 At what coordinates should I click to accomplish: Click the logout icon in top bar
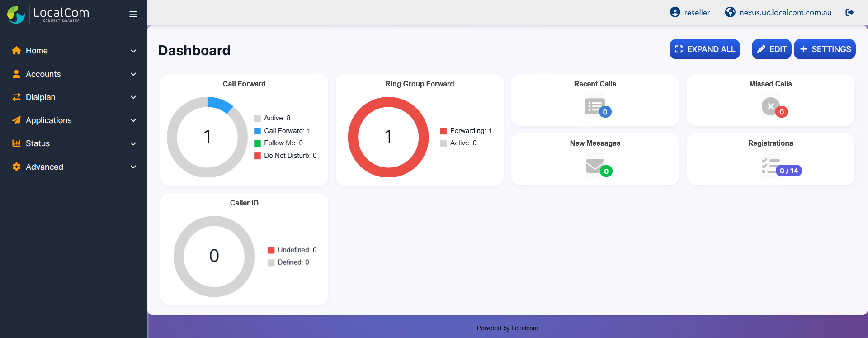849,12
